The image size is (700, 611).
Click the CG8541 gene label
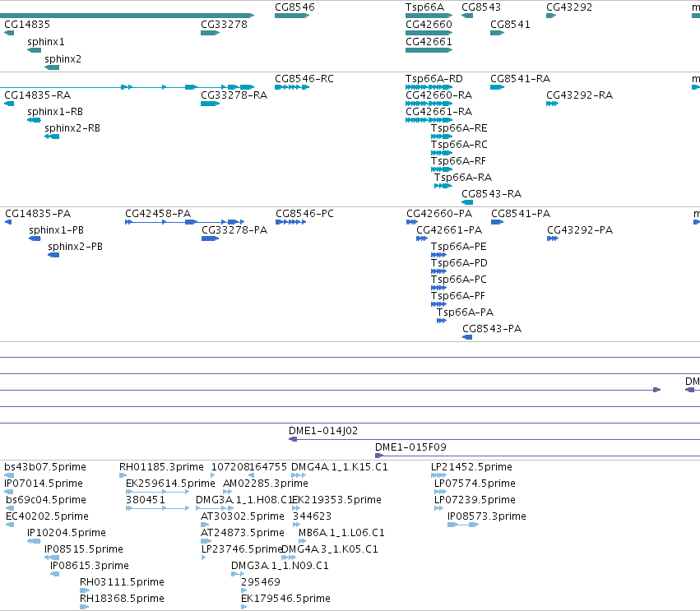[510, 25]
